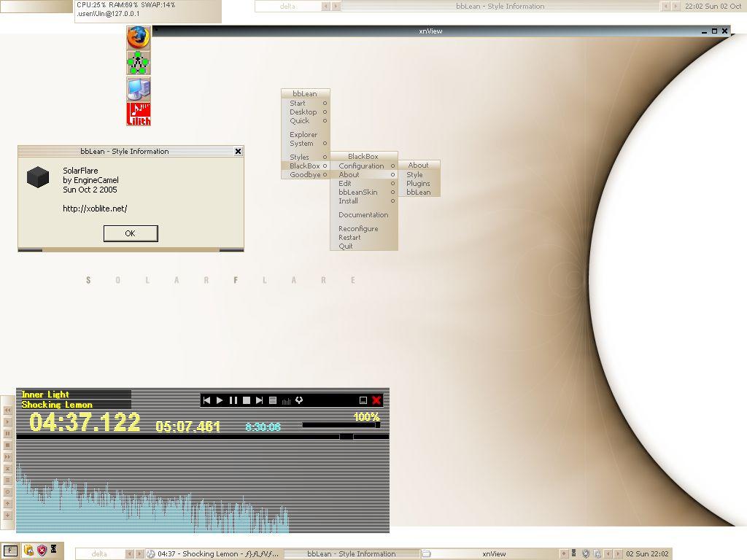Expand the Start submenu in bbLean menu
The height and width of the screenshot is (560, 747).
click(306, 104)
